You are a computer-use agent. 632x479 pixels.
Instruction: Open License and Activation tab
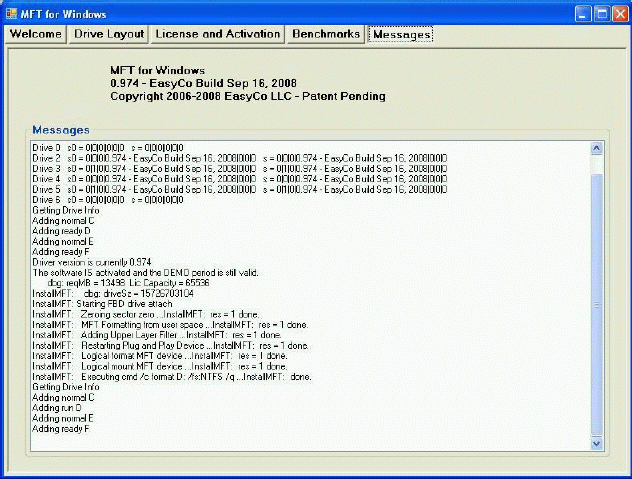click(218, 34)
